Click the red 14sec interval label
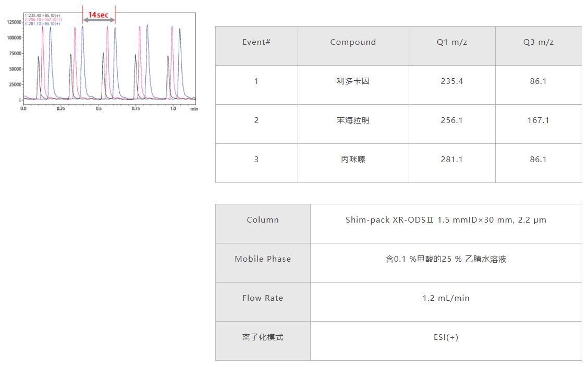The height and width of the screenshot is (367, 588). coord(99,15)
